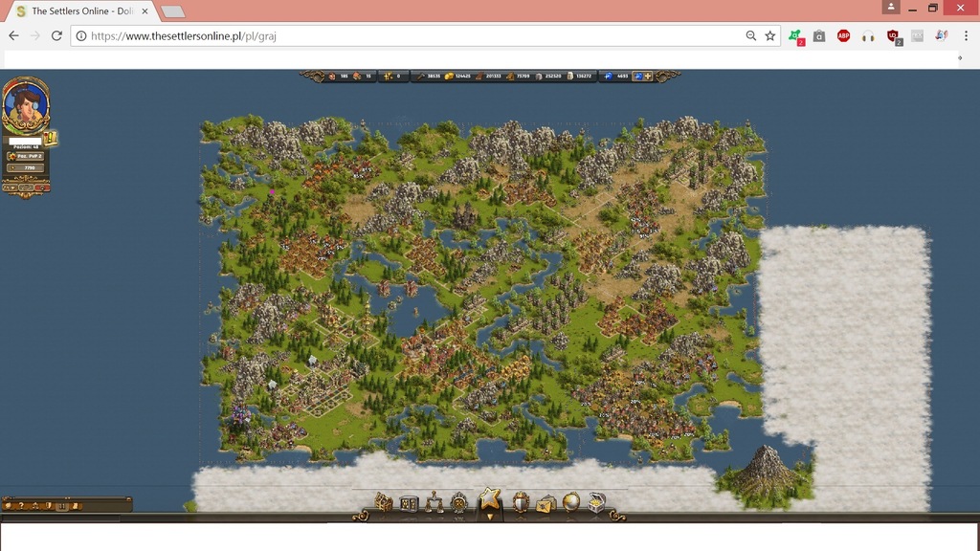Reload the Settlers Online page

(56, 36)
